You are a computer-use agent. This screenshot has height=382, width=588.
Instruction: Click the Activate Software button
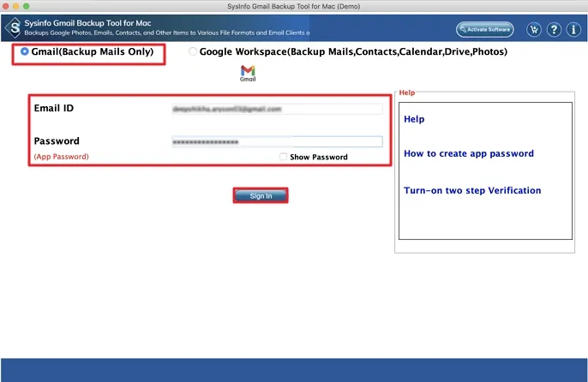[x=484, y=29]
